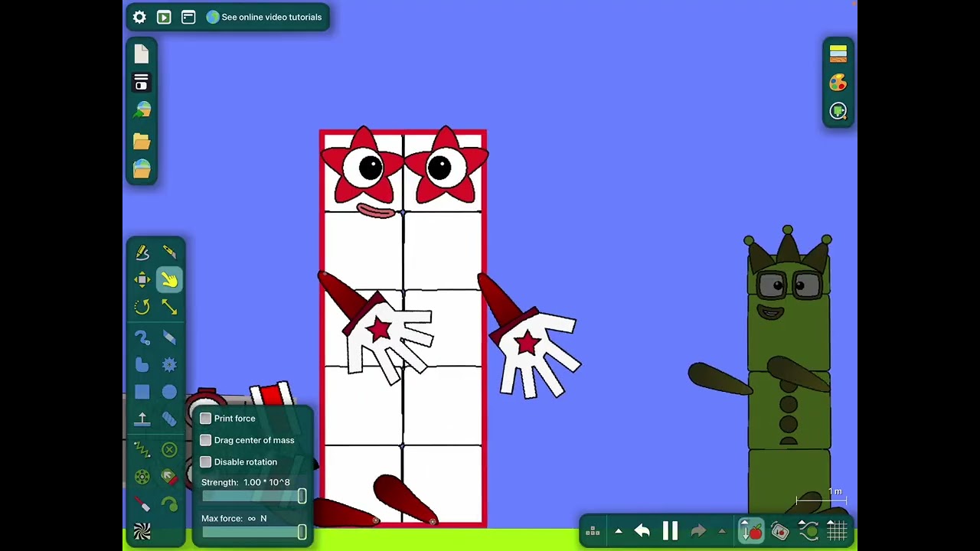Select the Texture spiral tool
Viewport: 980px width, 551px height.
[x=142, y=531]
